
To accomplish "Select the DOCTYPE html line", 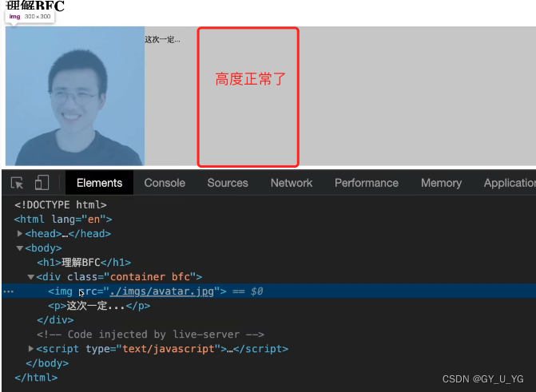I will pos(61,204).
